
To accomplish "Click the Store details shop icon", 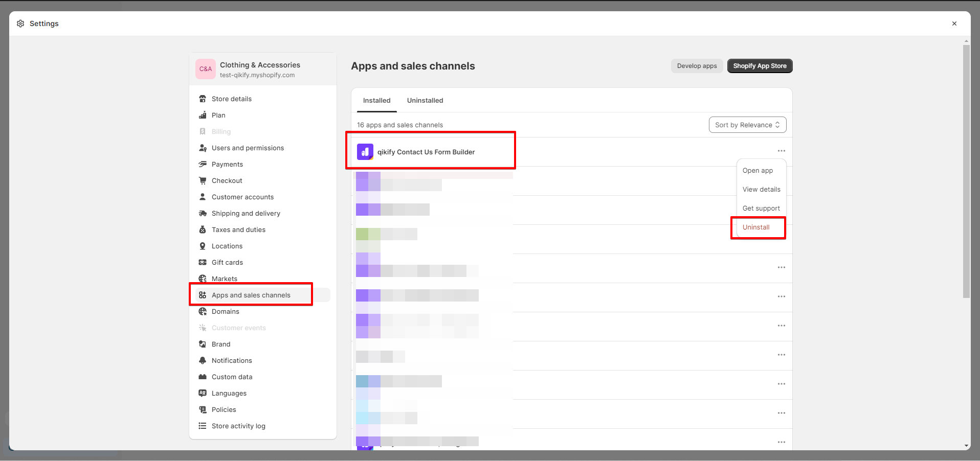I will (203, 99).
